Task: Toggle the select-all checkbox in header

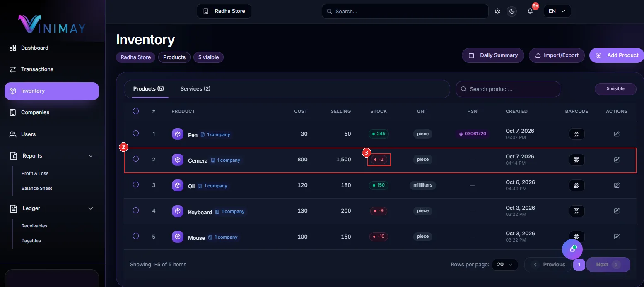Action: pyautogui.click(x=136, y=111)
